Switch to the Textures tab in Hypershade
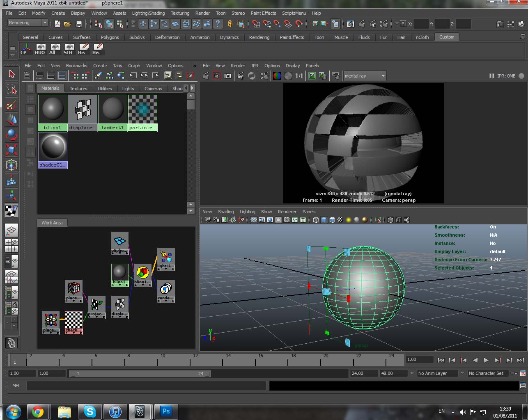Screen dimensions: 528x420 tap(78, 89)
